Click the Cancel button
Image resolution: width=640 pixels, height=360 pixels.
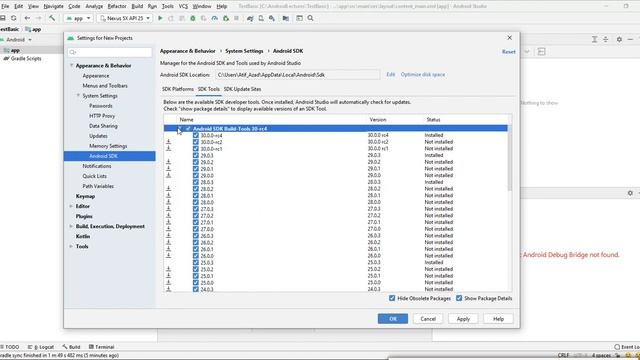[428, 319]
